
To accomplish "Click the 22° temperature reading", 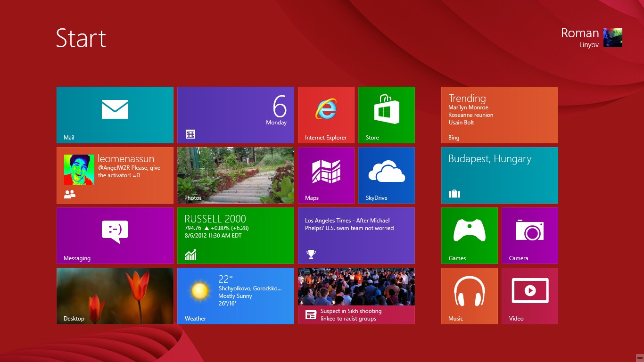I will (225, 279).
